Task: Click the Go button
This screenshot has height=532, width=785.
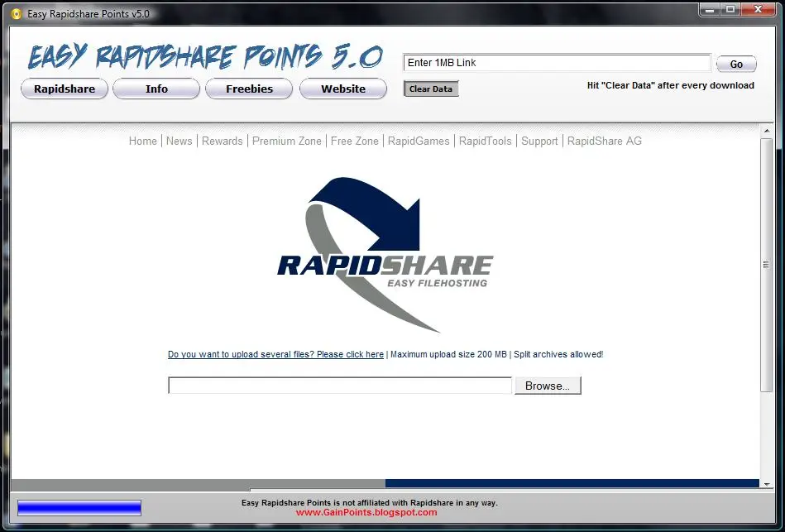Action: tap(736, 64)
